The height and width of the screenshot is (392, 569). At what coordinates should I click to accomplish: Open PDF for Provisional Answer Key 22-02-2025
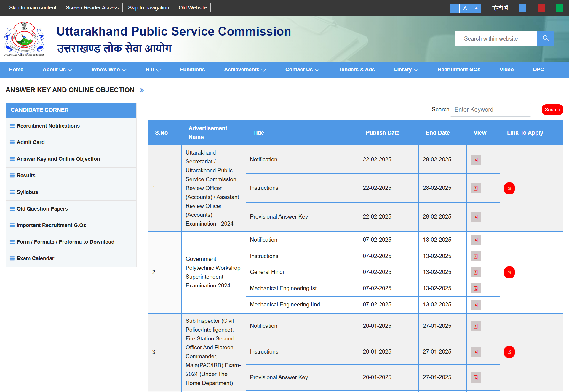coord(475,217)
